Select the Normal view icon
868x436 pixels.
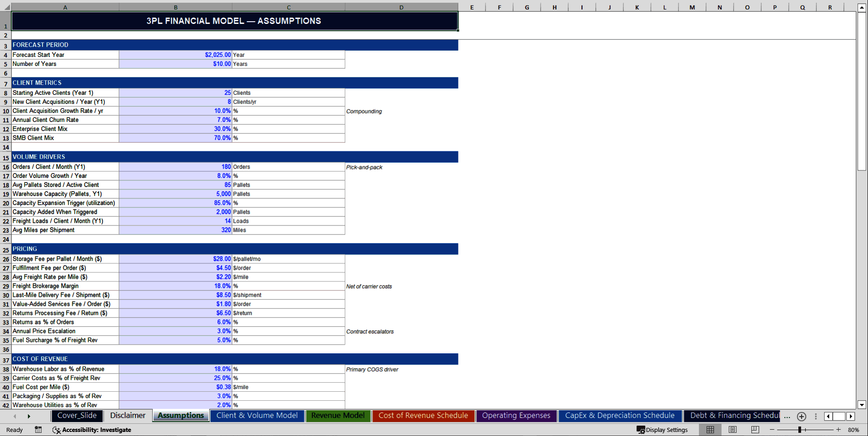[710, 430]
